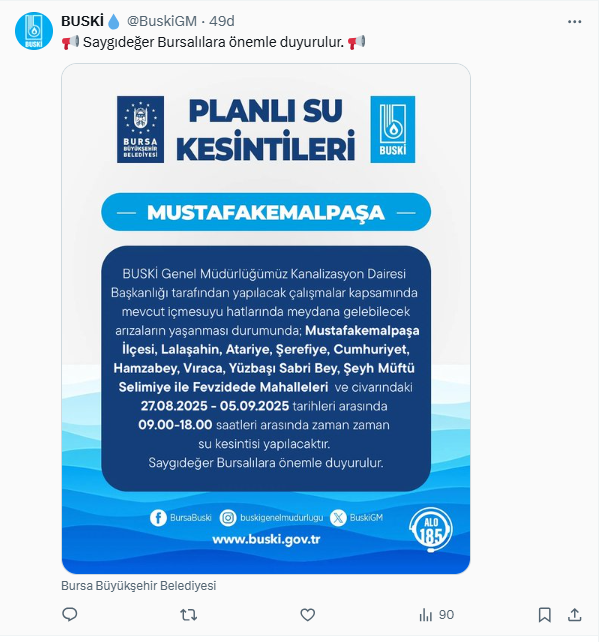Click the @BuskiGM handle
Viewport: 612px width, 642px height.
(x=162, y=21)
